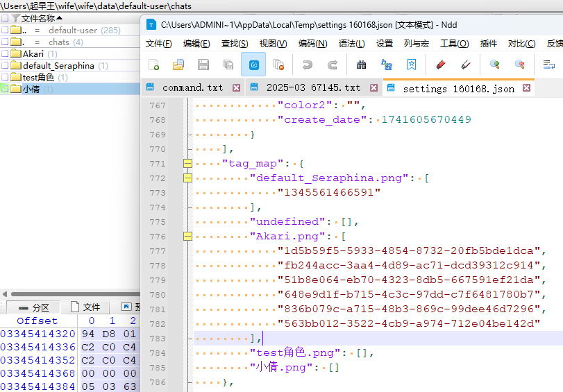Switch to the 分区 tab in the hex panel
The image size is (563, 392).
(x=34, y=307)
